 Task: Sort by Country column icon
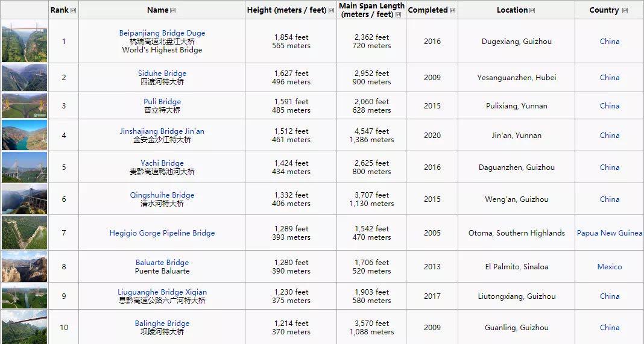tap(625, 11)
